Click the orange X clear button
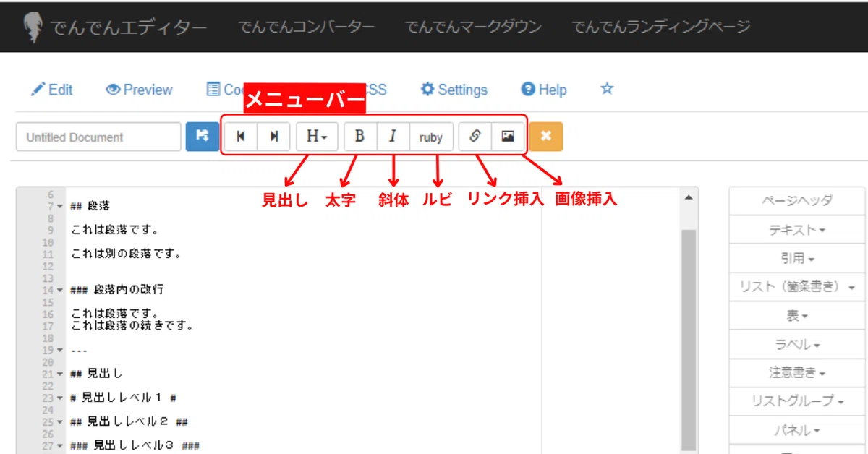Image resolution: width=868 pixels, height=454 pixels. point(546,137)
